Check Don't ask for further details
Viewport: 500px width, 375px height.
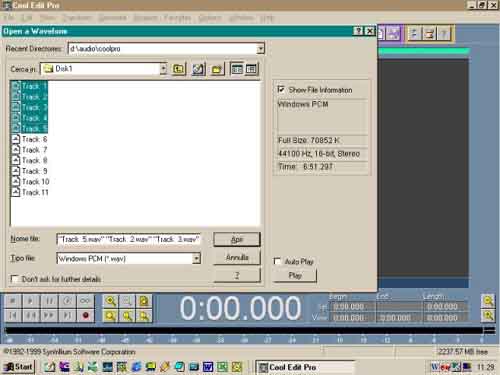pyautogui.click(x=14, y=279)
